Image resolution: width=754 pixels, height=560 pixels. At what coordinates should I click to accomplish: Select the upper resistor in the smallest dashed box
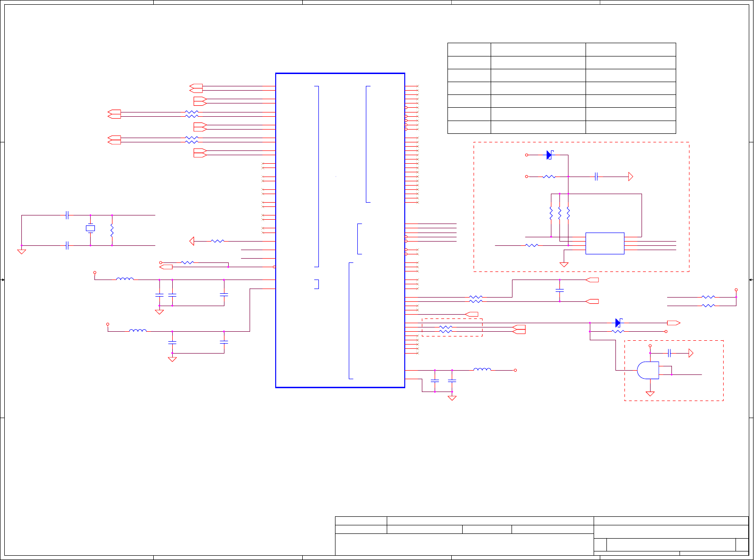click(x=446, y=327)
